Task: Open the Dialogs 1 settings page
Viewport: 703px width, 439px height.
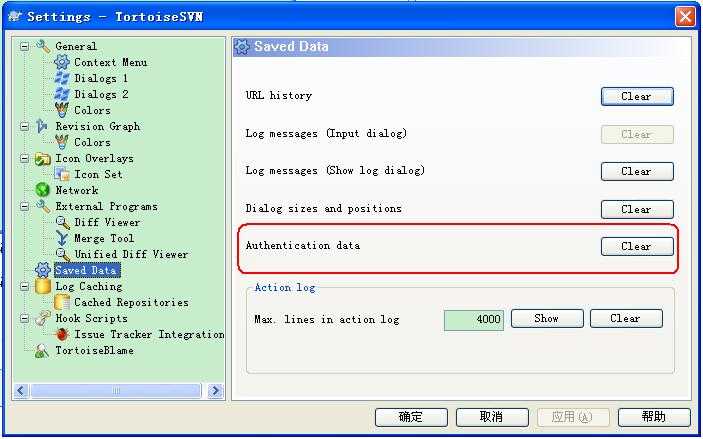Action: coord(101,78)
